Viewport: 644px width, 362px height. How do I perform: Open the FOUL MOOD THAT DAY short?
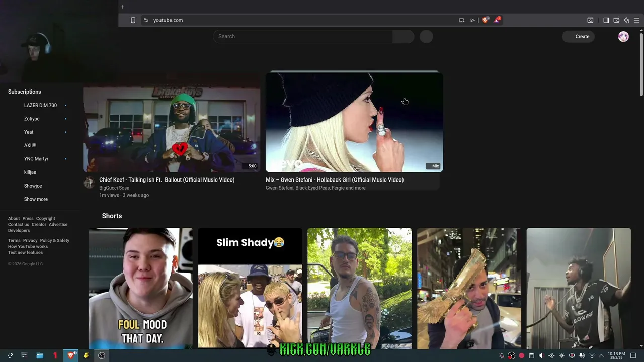[140, 288]
